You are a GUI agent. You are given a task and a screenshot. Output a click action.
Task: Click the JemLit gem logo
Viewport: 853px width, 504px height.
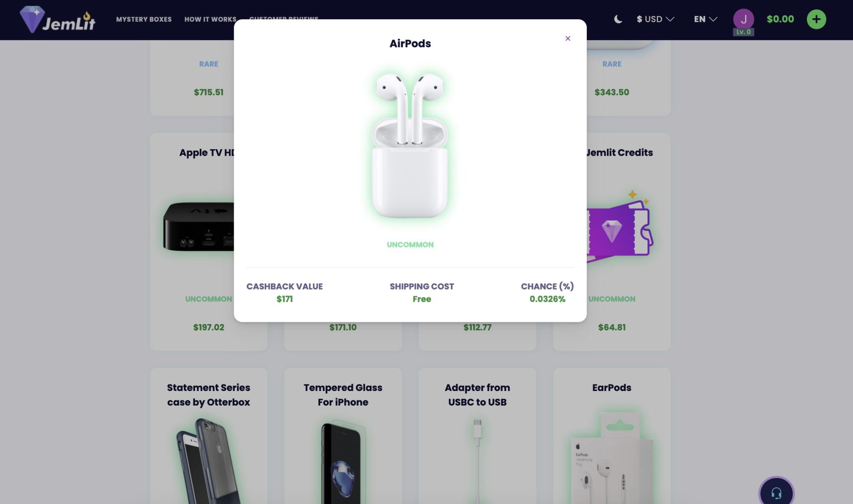click(57, 20)
